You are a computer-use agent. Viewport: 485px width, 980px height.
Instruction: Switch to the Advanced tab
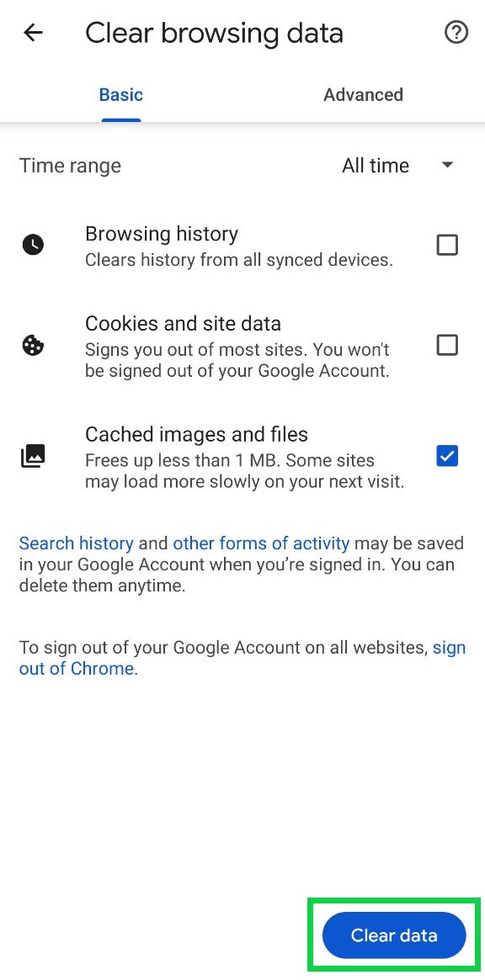coord(363,95)
